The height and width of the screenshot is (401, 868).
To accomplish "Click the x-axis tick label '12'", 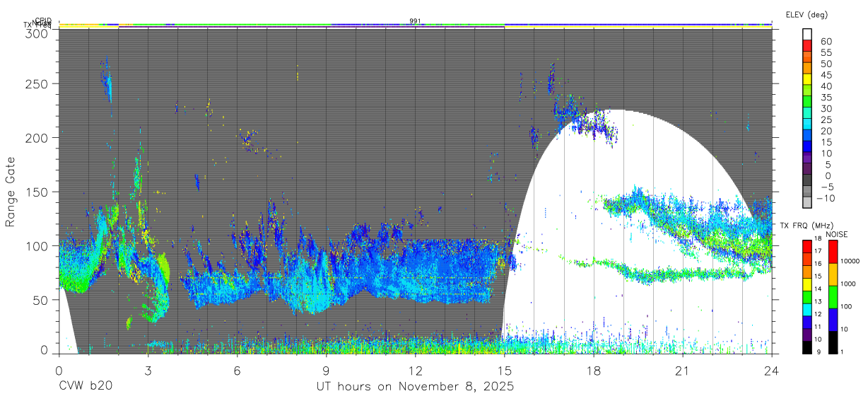I will [x=415, y=370].
